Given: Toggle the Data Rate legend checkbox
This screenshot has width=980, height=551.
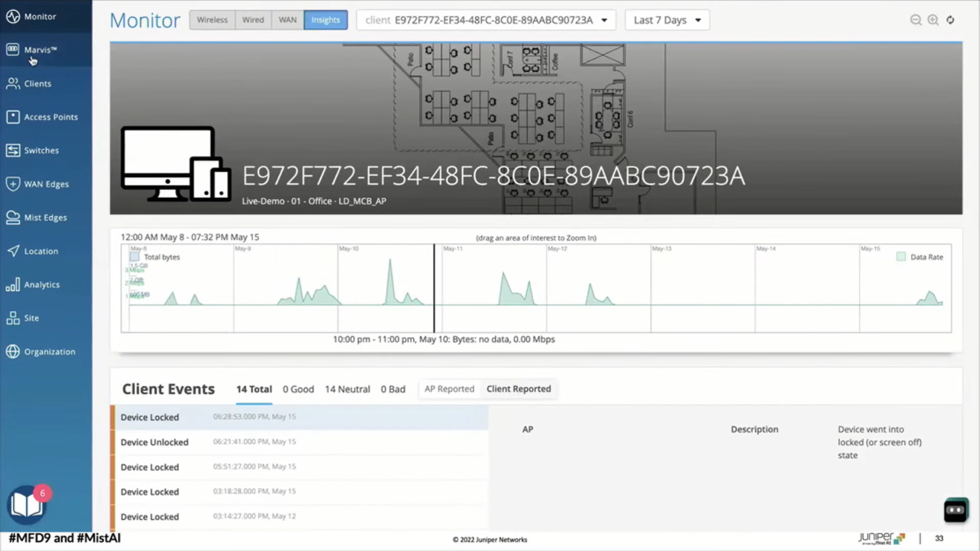Looking at the screenshot, I should coord(901,257).
